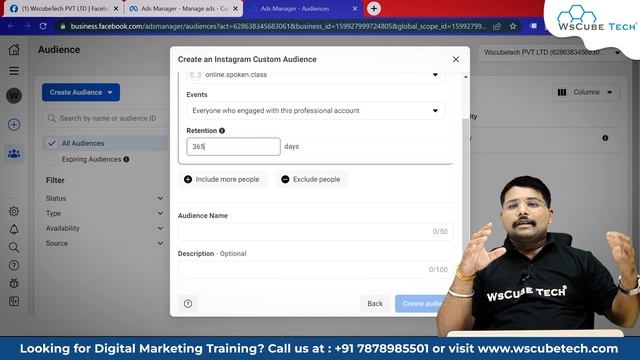
Task: Click the report a bug icon
Action: tap(14, 283)
